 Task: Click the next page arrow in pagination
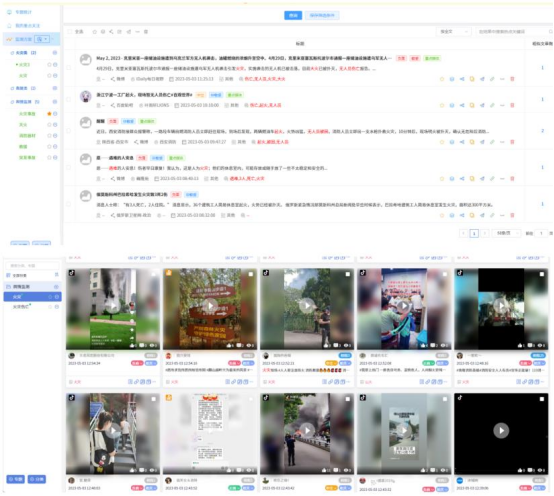485,233
